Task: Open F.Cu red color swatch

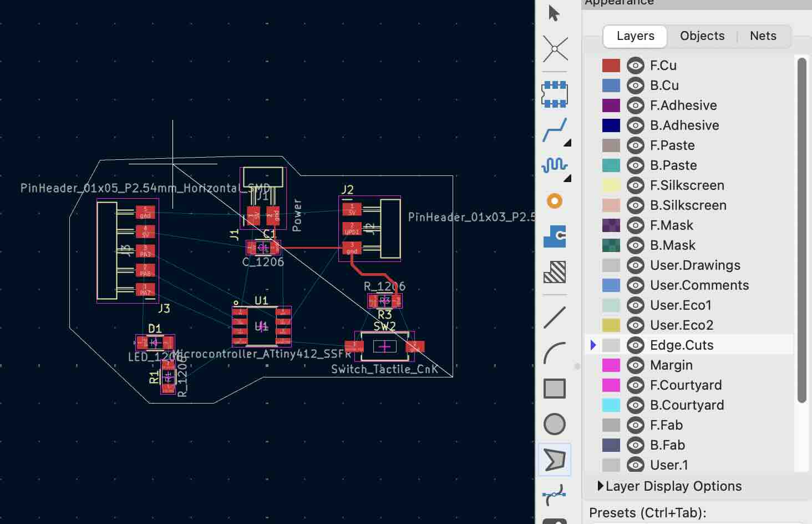Action: click(611, 65)
